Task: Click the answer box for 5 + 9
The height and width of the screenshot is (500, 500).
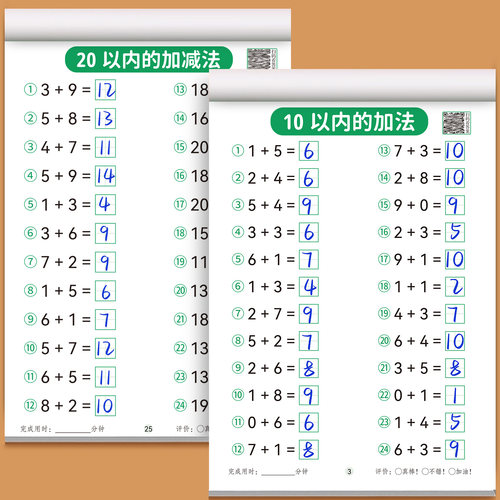Action: click(105, 176)
